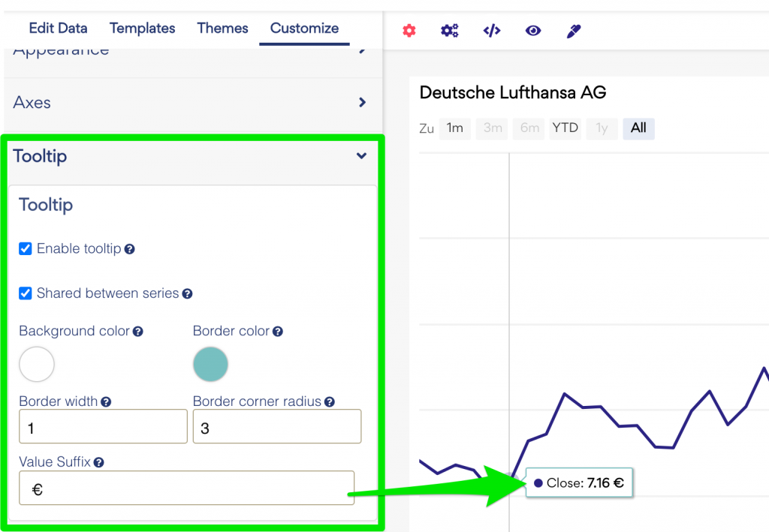
Task: Collapse the Tooltip section chevron
Action: tap(361, 156)
